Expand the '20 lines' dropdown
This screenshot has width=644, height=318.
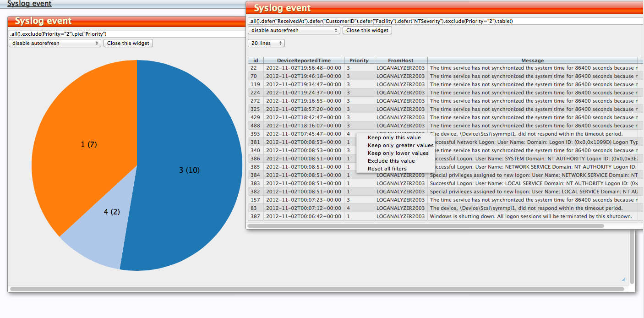point(266,43)
